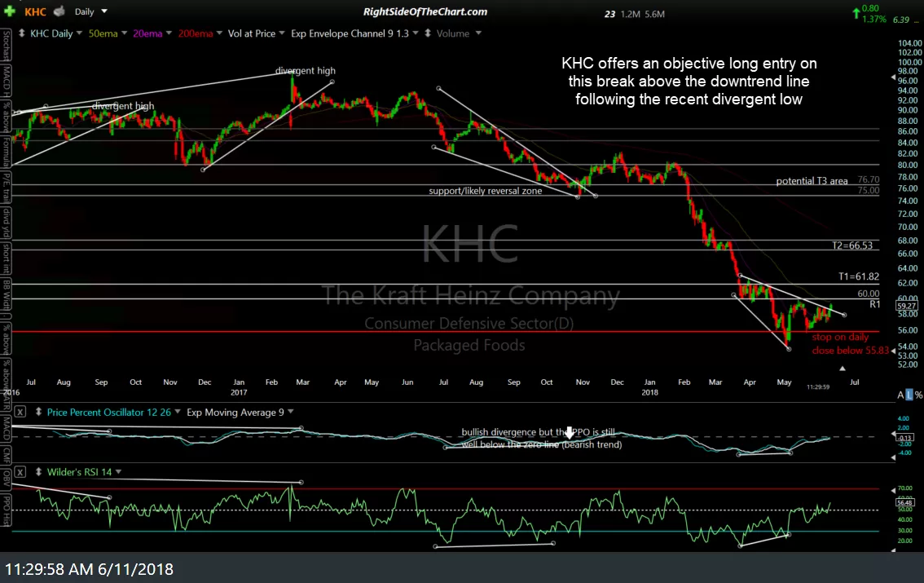
Task: Click the stop on daily close below annotation
Action: click(x=851, y=343)
